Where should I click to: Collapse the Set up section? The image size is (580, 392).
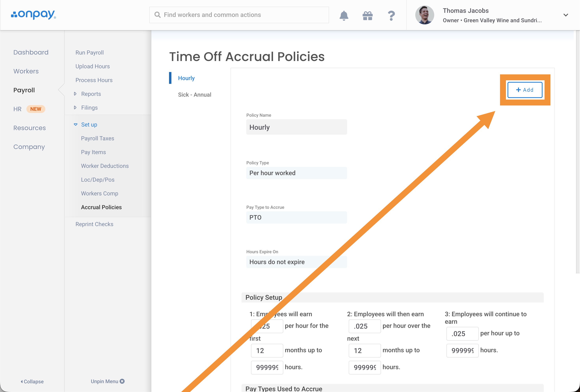(76, 124)
